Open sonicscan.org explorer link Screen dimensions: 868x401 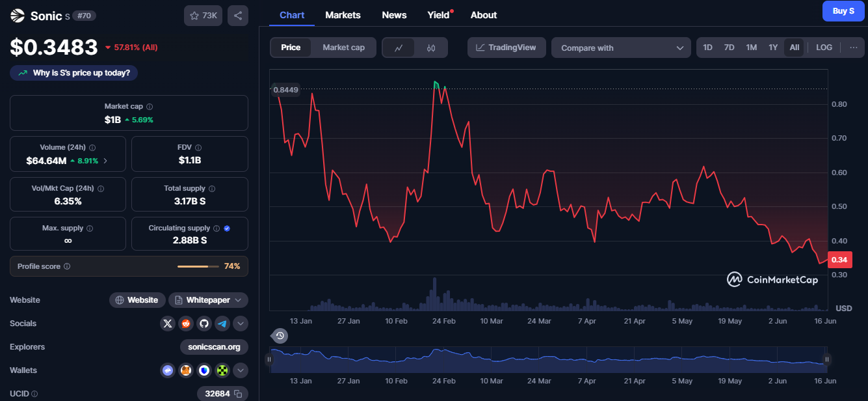[x=214, y=347]
